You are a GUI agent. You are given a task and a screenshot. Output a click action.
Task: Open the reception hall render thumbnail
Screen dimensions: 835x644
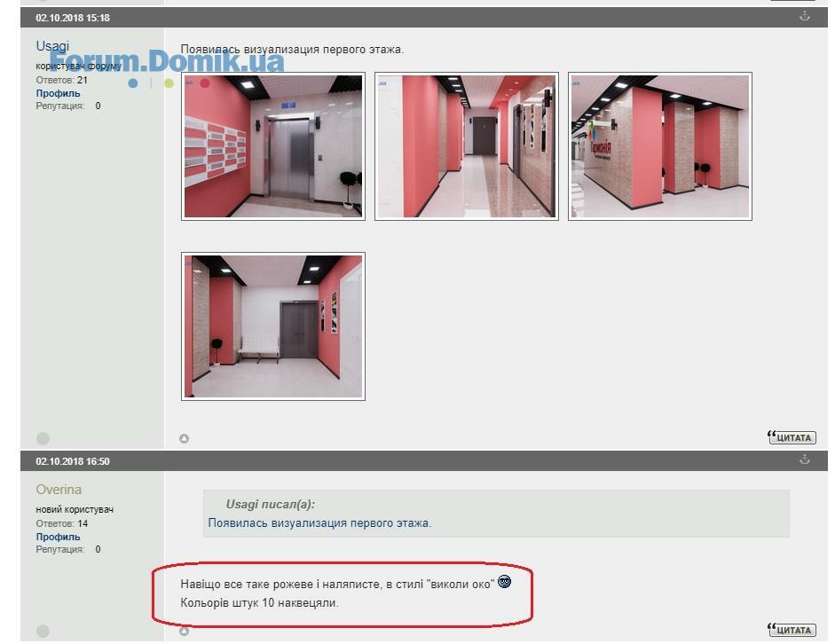pyautogui.click(x=660, y=146)
